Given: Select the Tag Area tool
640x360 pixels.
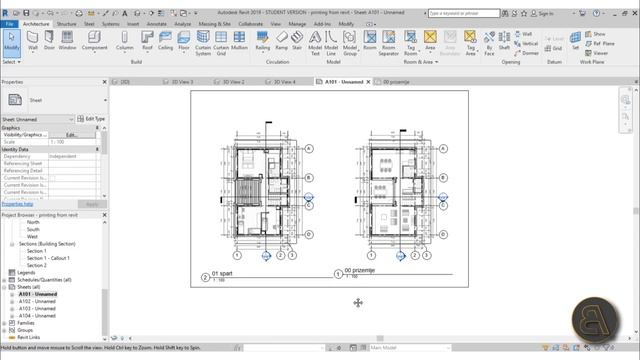Looking at the screenshot, I should click(471, 43).
